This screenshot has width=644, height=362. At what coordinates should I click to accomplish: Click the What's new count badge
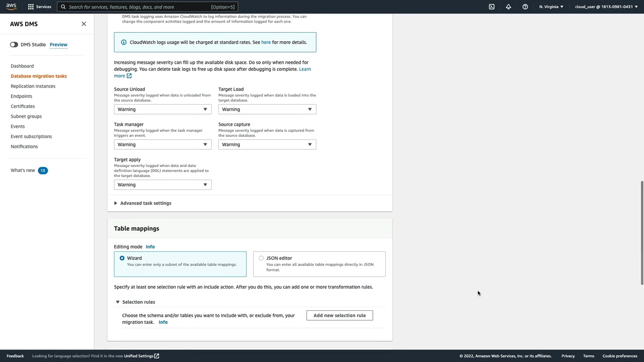(43, 170)
